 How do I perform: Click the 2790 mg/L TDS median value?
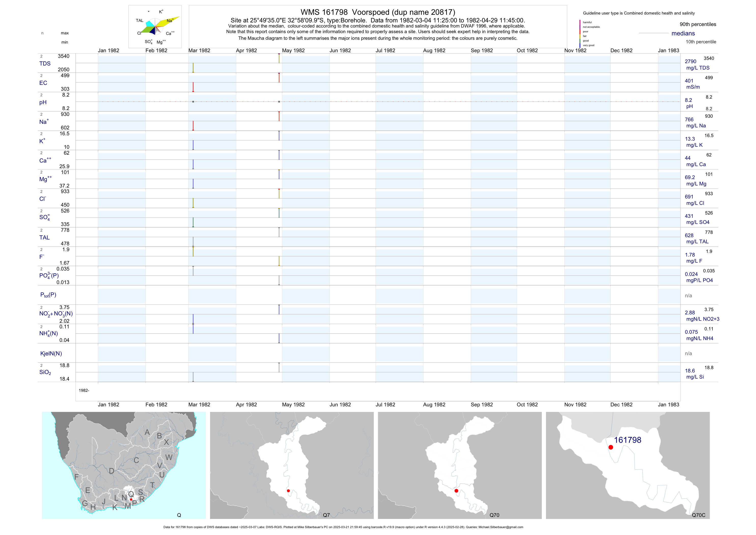691,62
